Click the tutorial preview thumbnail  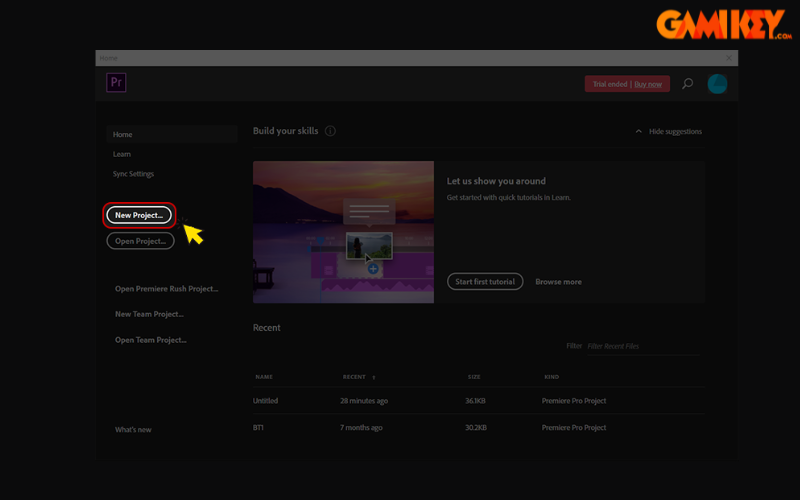(x=343, y=232)
